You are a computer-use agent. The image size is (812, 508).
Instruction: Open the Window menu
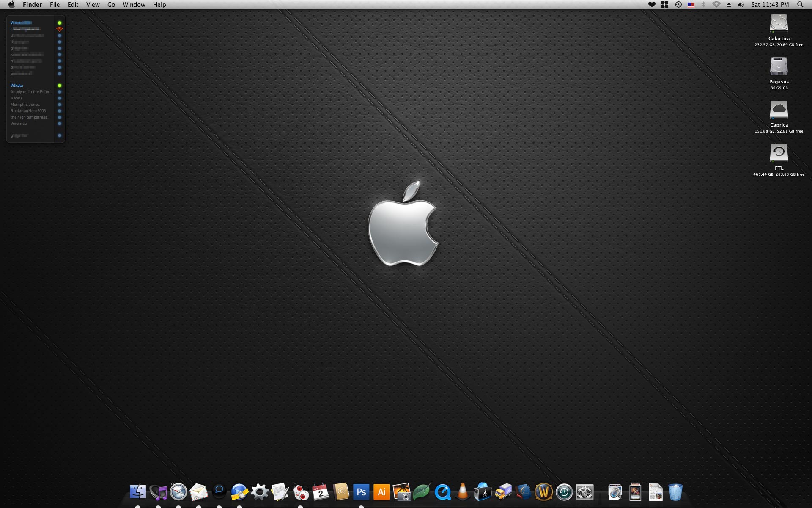pyautogui.click(x=134, y=4)
